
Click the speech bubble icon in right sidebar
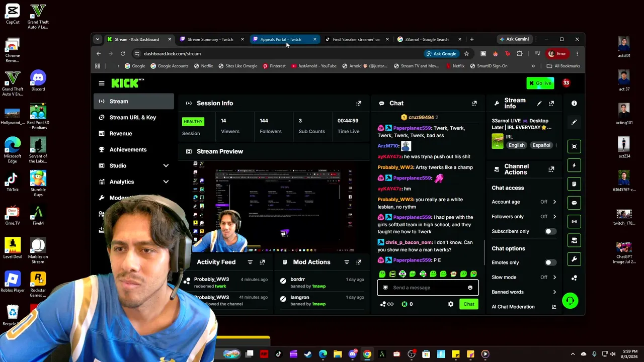click(574, 203)
